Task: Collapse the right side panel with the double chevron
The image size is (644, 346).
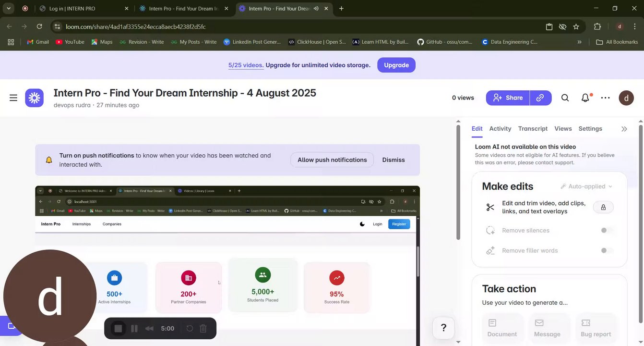Action: 624,129
